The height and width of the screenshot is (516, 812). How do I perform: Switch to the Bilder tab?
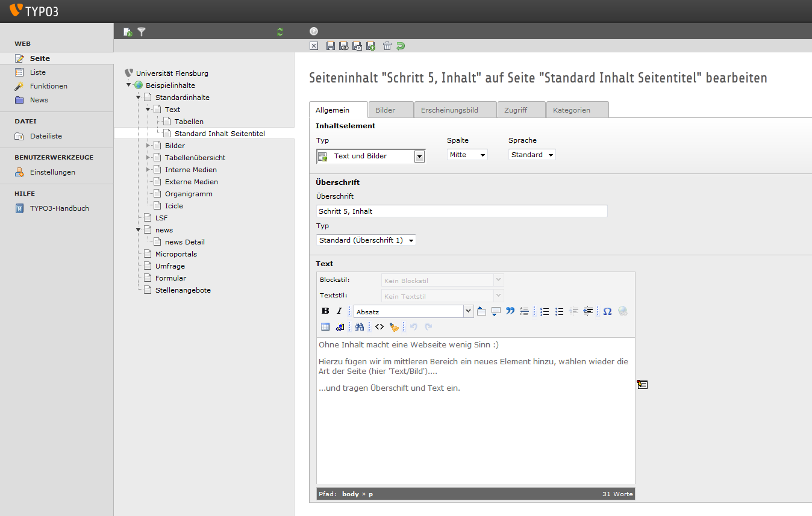386,110
